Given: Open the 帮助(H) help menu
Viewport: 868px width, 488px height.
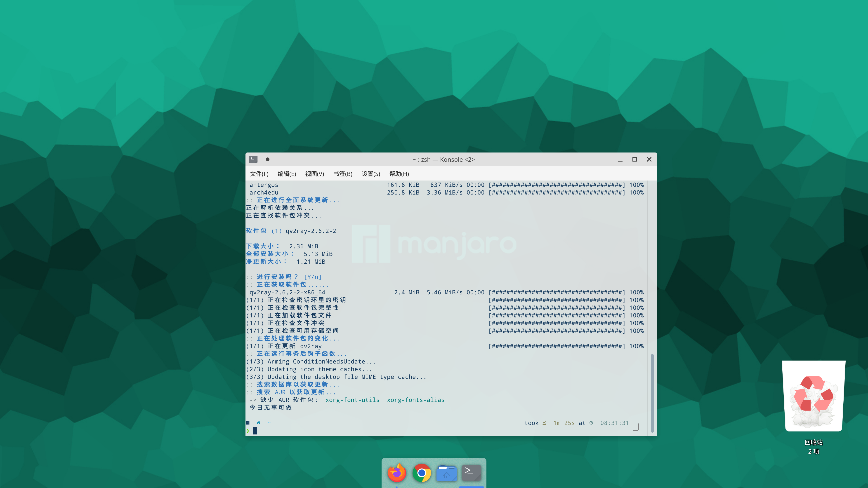Looking at the screenshot, I should click(399, 174).
